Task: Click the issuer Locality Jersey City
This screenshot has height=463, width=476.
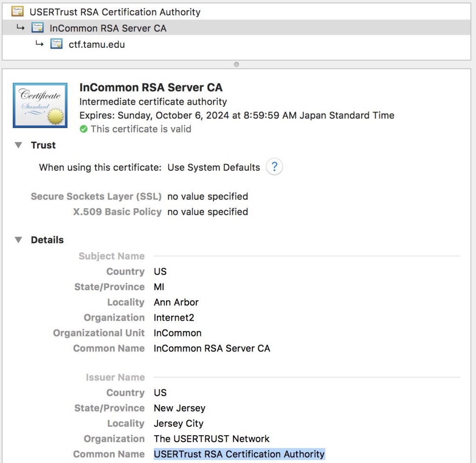Action: point(178,423)
